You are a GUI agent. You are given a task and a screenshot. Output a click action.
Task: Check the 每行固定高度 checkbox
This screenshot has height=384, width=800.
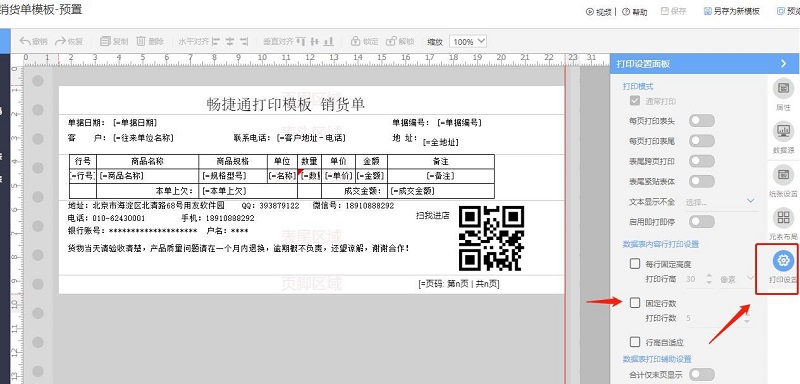[x=635, y=264]
